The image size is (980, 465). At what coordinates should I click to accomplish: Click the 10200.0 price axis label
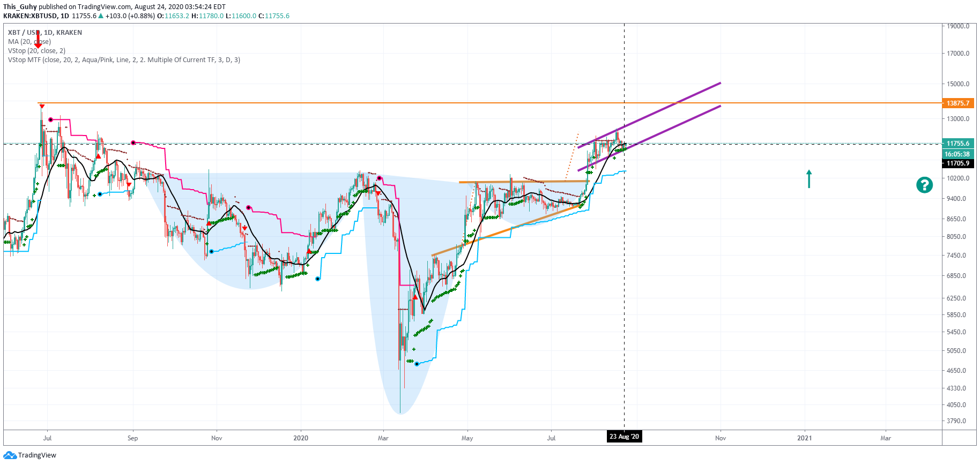(958, 178)
